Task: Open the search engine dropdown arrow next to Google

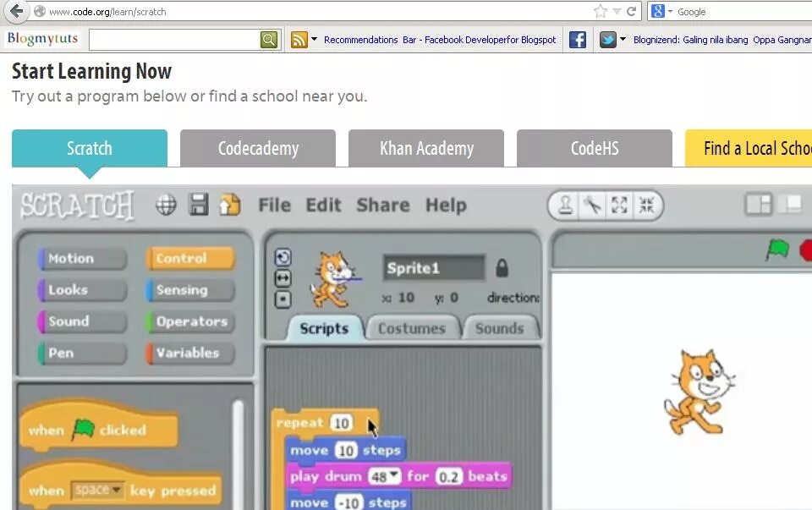Action: pos(670,11)
